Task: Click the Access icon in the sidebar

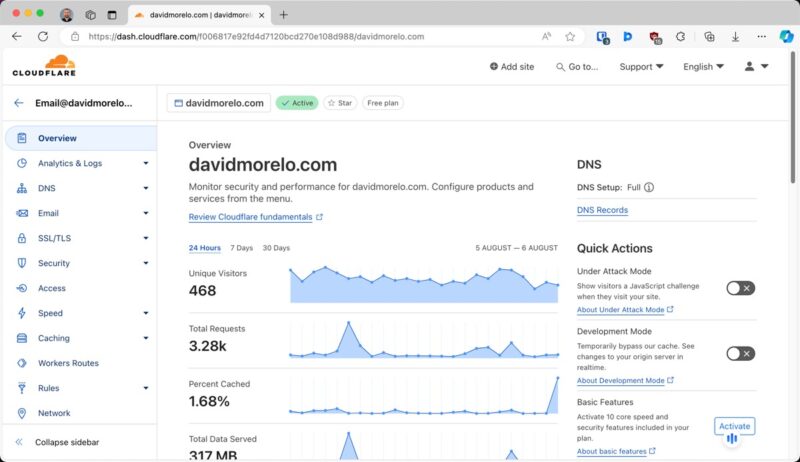Action: (21, 288)
